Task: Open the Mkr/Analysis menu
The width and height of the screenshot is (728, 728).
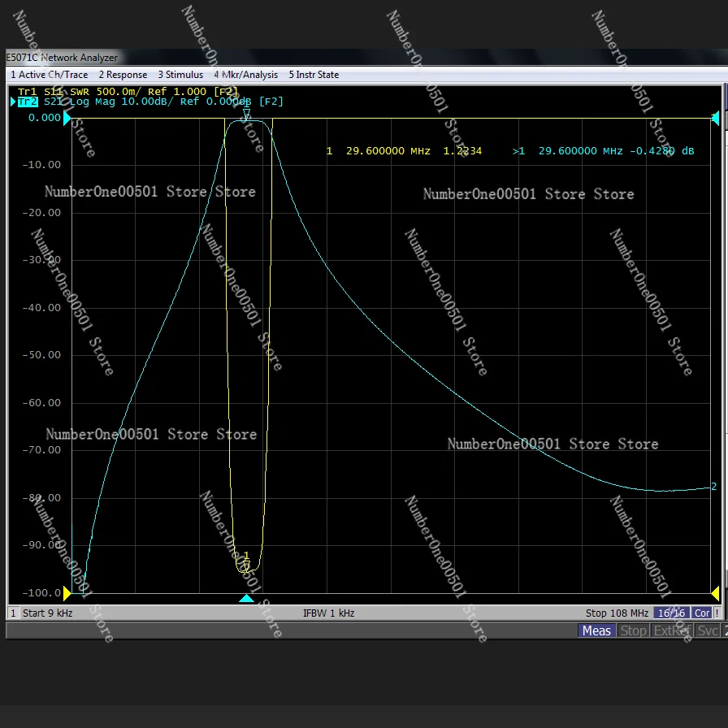Action: [245, 75]
